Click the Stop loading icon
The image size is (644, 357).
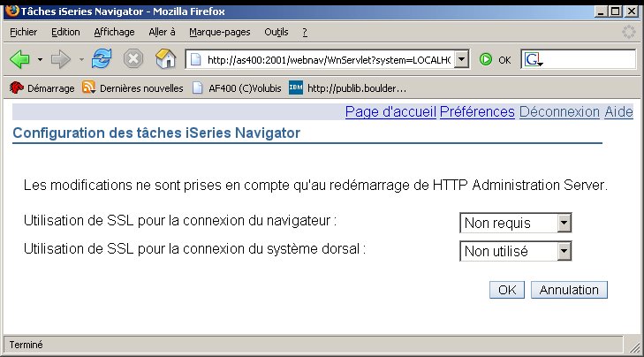(x=133, y=59)
